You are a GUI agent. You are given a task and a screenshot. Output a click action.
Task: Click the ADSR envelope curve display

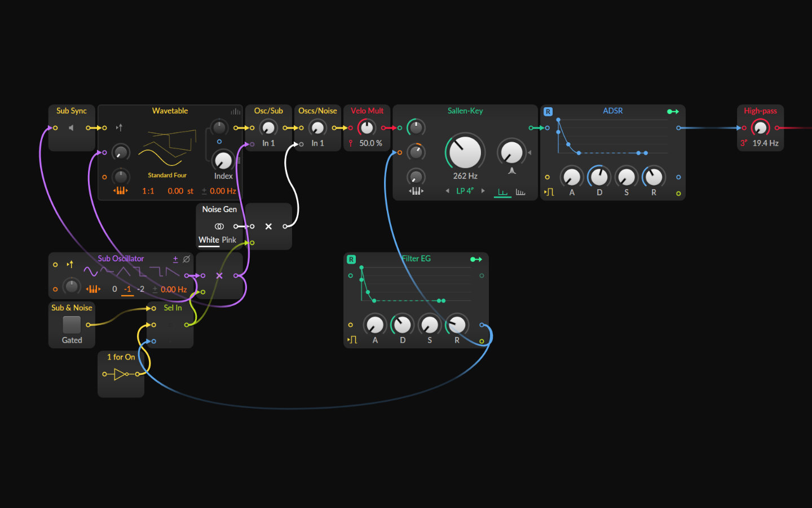click(x=612, y=137)
